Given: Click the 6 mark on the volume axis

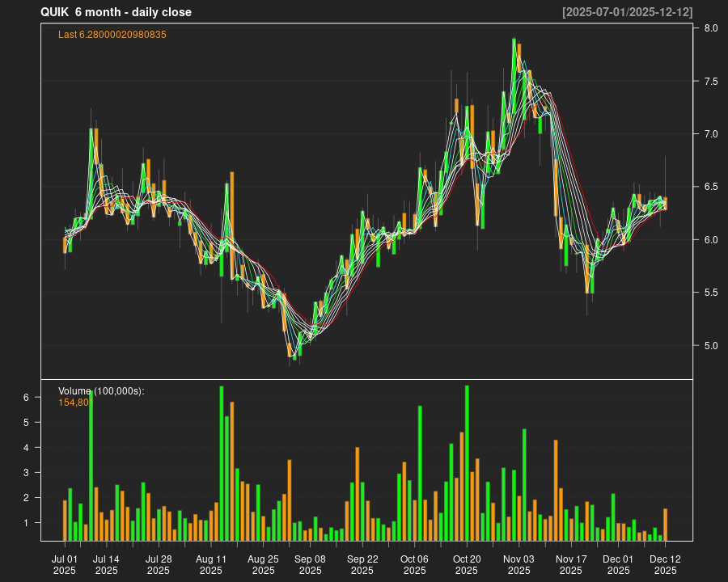Looking at the screenshot, I should [26, 398].
